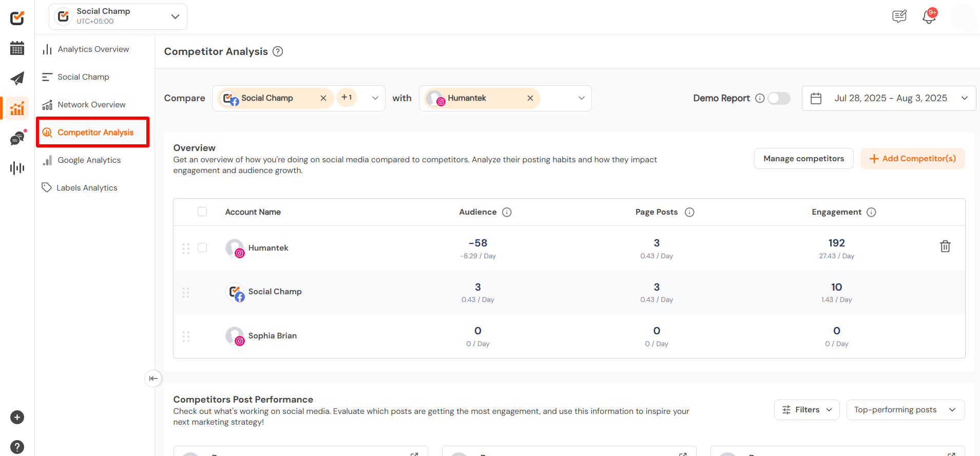Open the notifications bell icon
The height and width of the screenshot is (456, 980).
click(x=929, y=16)
